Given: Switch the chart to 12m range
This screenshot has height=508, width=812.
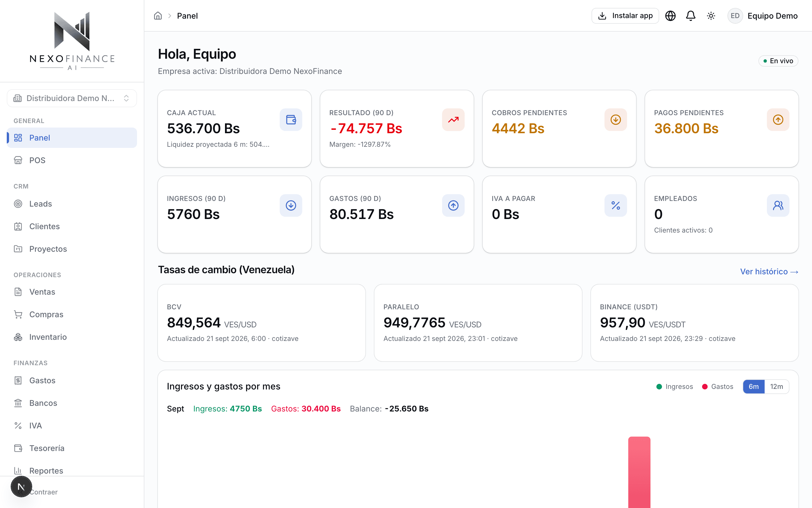Looking at the screenshot, I should (x=776, y=386).
